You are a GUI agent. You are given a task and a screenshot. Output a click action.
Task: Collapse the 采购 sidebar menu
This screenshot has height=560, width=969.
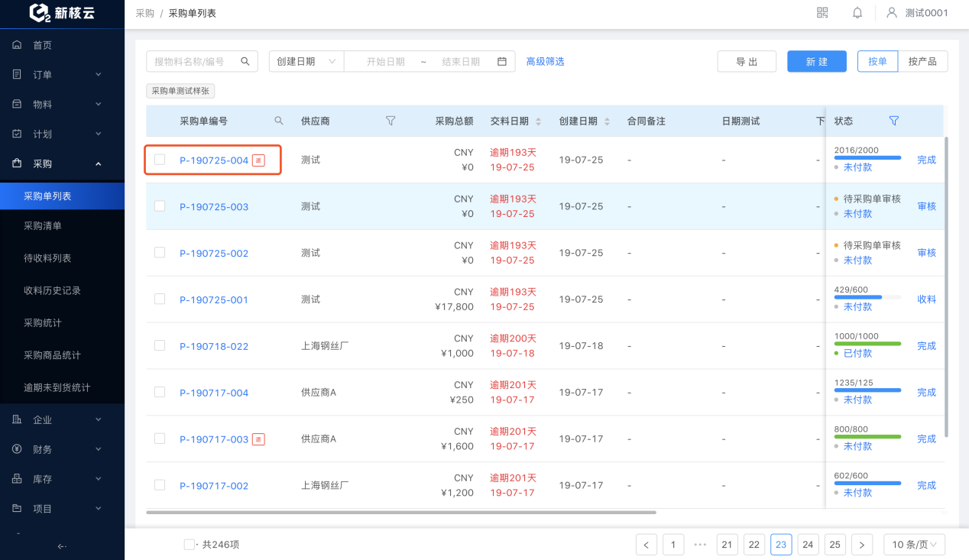pyautogui.click(x=62, y=164)
